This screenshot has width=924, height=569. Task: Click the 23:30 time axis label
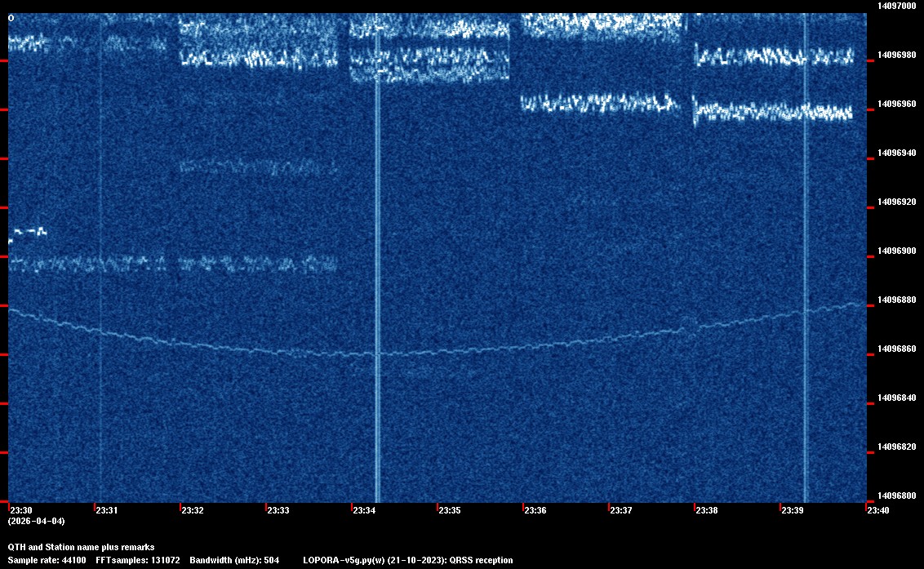[21, 510]
